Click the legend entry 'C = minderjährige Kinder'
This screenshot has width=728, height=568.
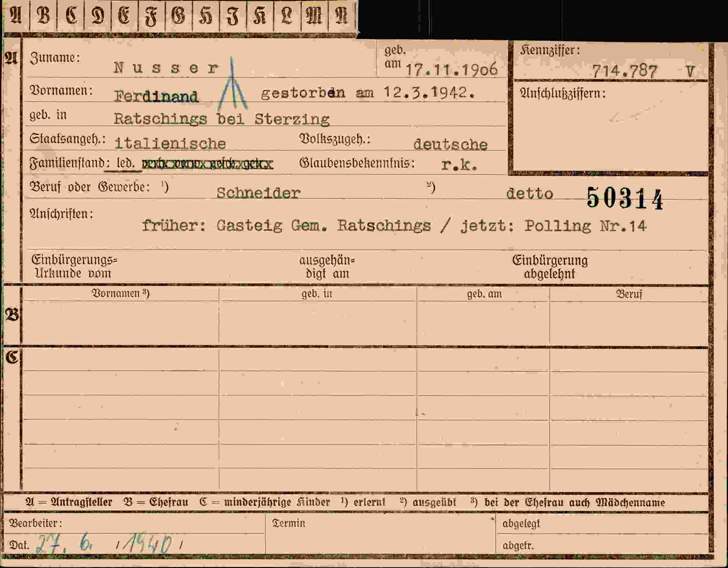click(x=265, y=503)
